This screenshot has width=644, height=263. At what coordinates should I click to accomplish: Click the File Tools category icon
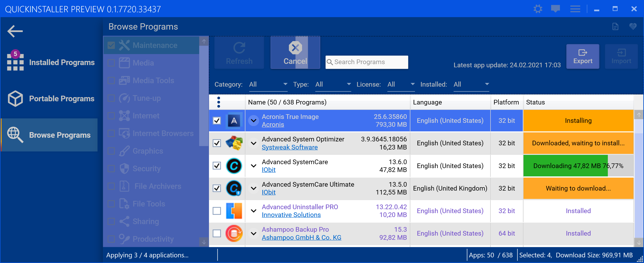(x=124, y=204)
